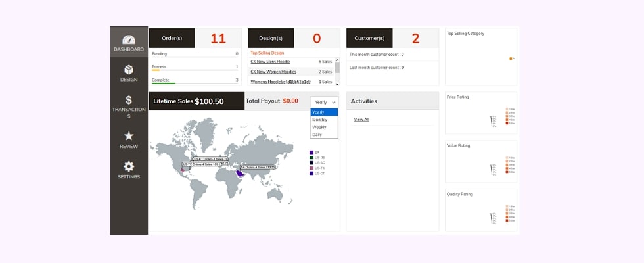Screen dimensions: 644x263
Task: Click Last month customer count text
Action: coord(377,67)
